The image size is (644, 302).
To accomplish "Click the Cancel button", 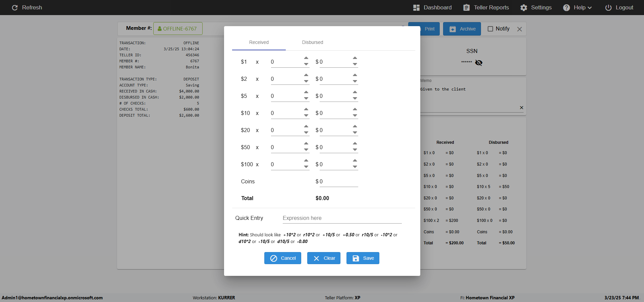I will (x=283, y=258).
